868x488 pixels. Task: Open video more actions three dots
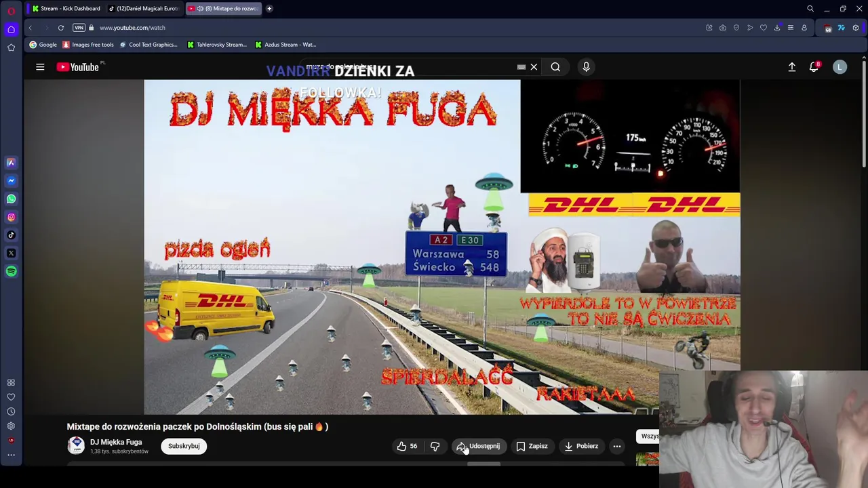[x=617, y=446]
